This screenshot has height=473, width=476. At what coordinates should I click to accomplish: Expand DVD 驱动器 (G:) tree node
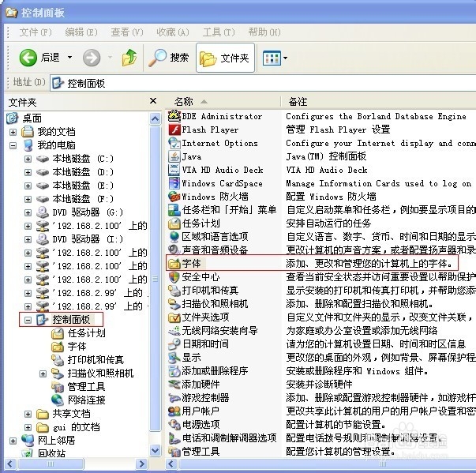click(x=28, y=212)
